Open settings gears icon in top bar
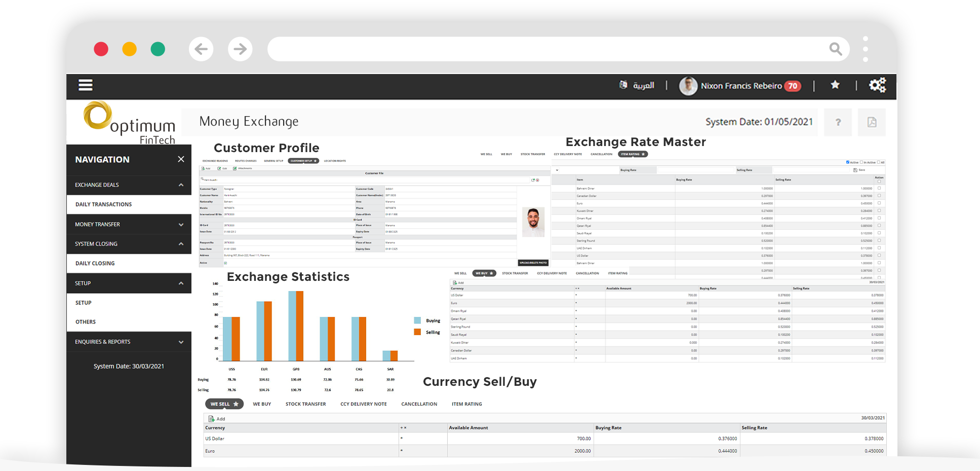Viewport: 980px width, 471px height. [877, 85]
